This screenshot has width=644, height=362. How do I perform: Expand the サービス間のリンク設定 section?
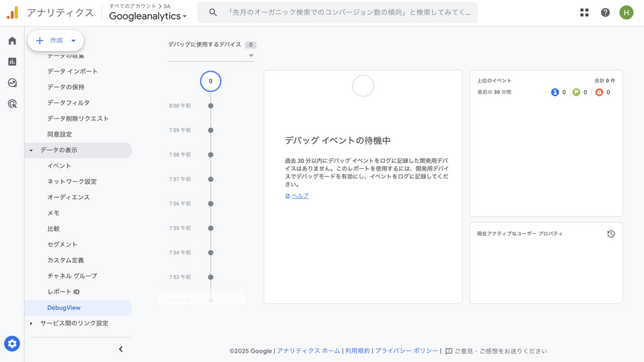31,323
